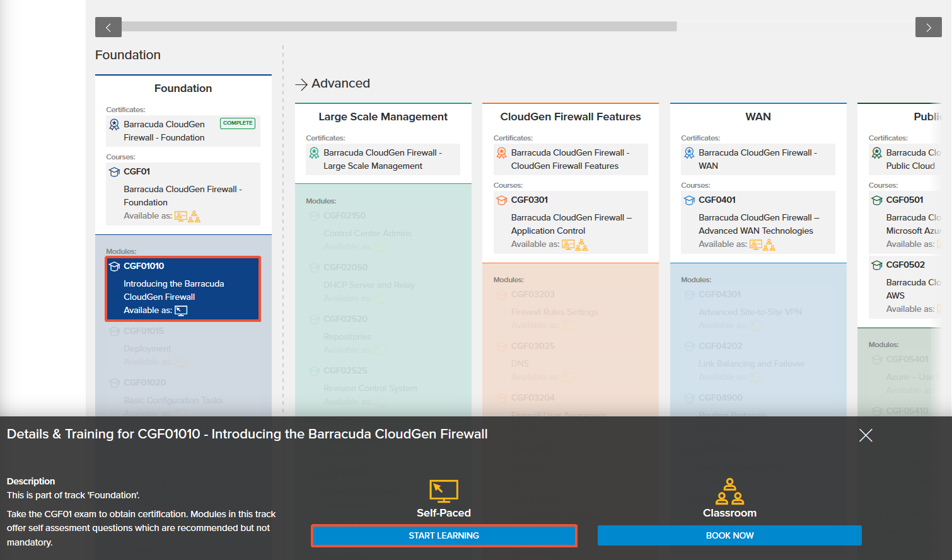Click the self-paced icon under course CGF01
The image size is (952, 560).
pos(181,216)
